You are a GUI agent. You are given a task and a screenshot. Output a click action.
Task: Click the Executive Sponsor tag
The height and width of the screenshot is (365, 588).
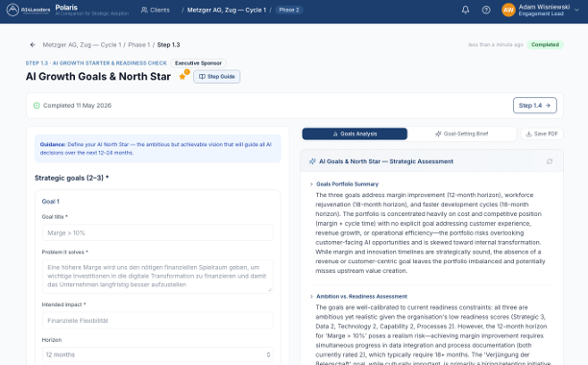(x=198, y=63)
